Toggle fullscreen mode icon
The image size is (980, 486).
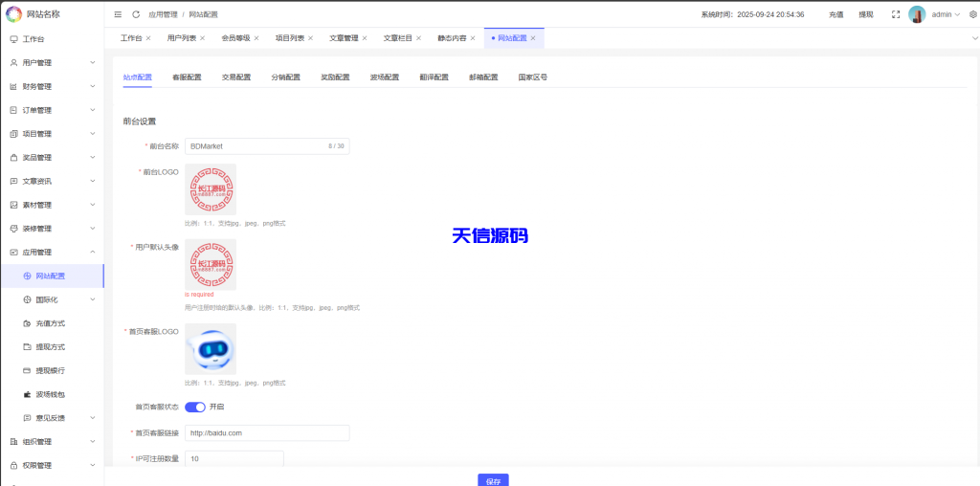[x=895, y=14]
